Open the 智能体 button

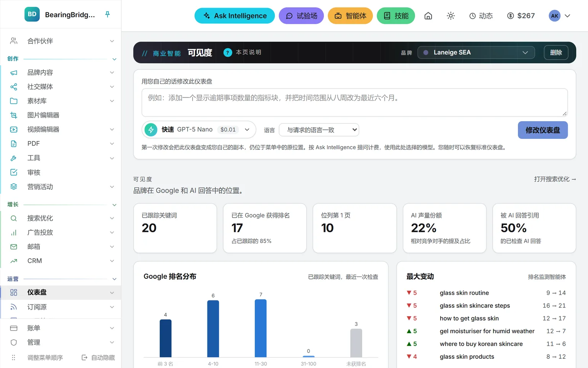click(x=350, y=16)
